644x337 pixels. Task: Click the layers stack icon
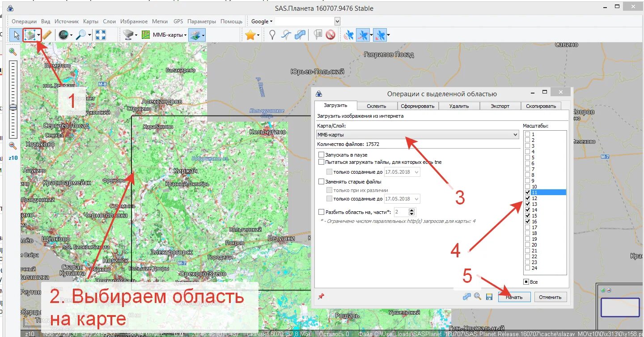click(195, 35)
